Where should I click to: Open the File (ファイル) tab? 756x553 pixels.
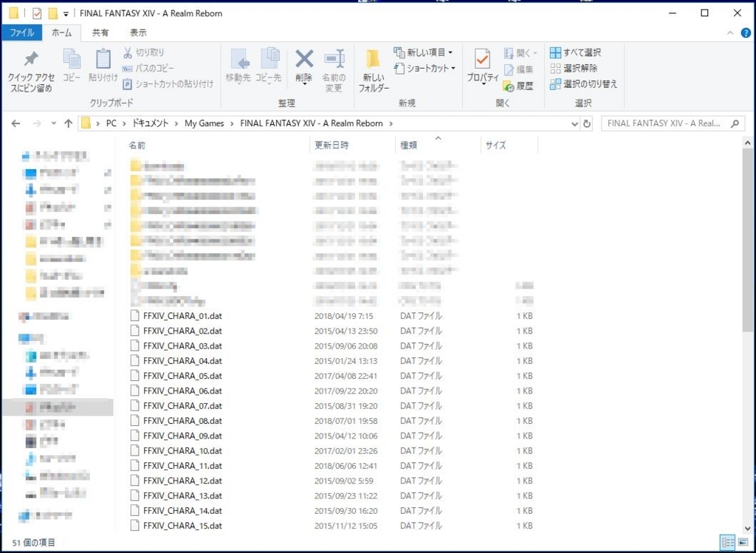(21, 32)
